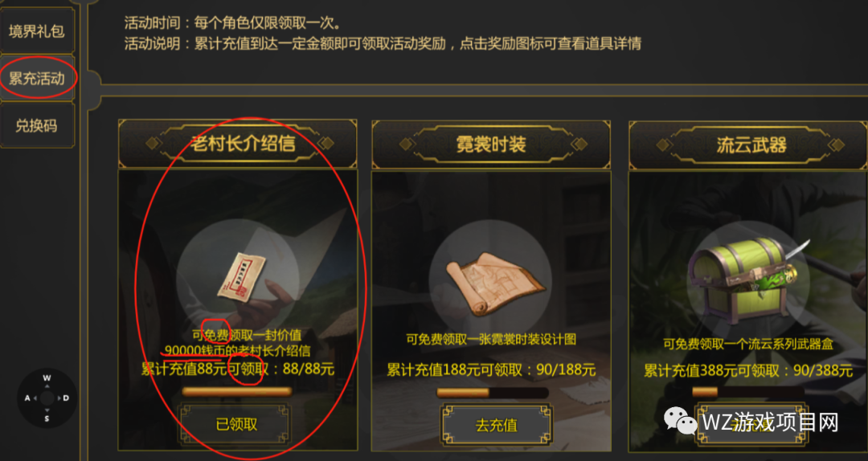Click the 已领取 button

coord(235,425)
